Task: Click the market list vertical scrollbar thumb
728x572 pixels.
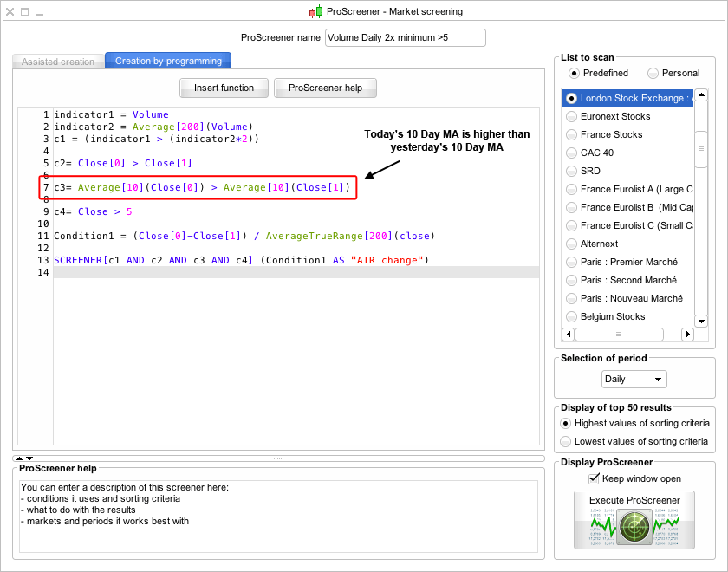Action: 700,149
